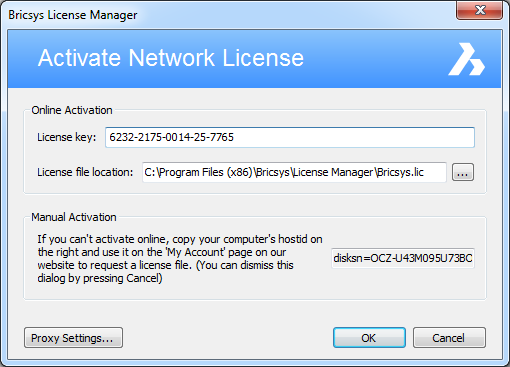
Task: Click the "Activate Network License" heading
Action: (171, 58)
